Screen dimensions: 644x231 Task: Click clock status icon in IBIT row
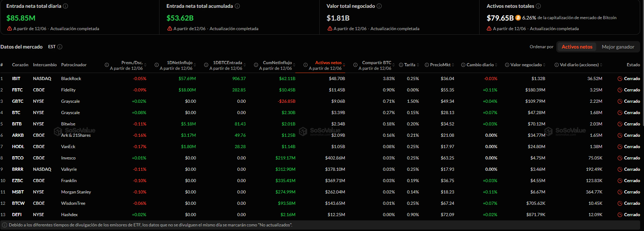pyautogui.click(x=620, y=79)
